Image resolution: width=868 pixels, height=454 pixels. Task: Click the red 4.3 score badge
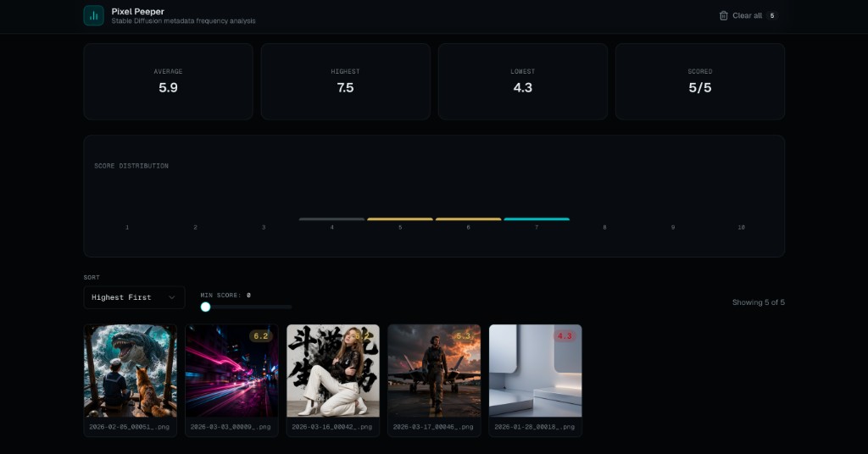pos(565,336)
